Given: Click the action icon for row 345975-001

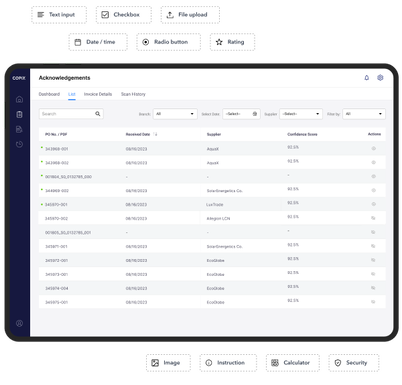Looking at the screenshot, I should [373, 302].
